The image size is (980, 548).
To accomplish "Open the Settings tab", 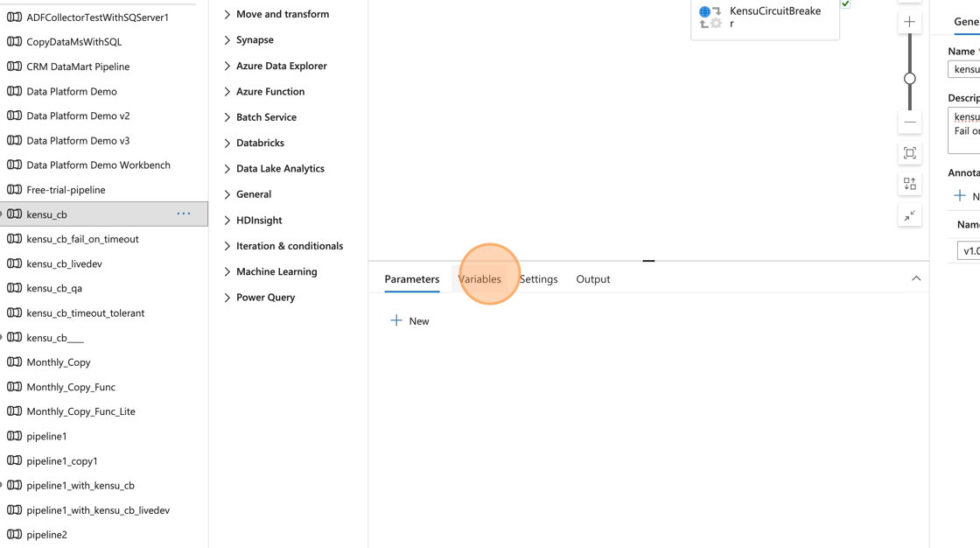I will 538,279.
